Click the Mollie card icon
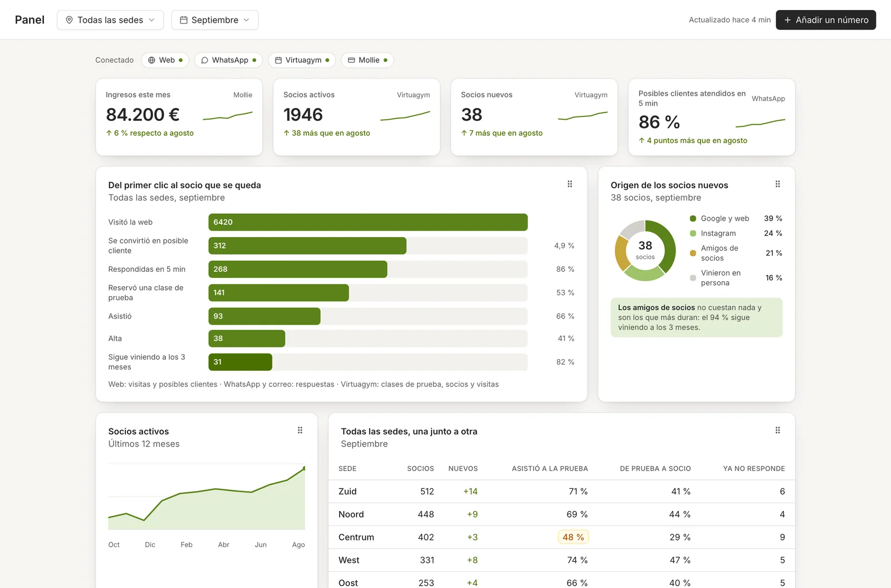 coord(351,60)
